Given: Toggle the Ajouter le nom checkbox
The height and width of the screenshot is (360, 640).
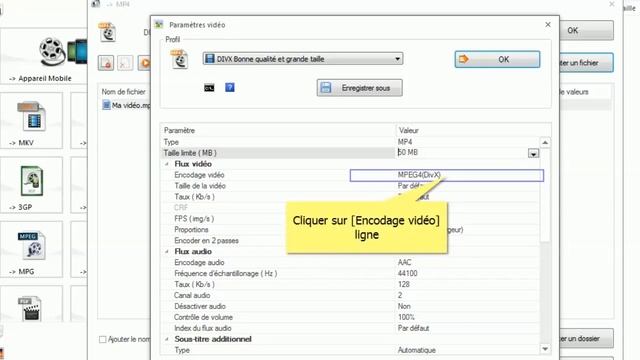Looking at the screenshot, I should pyautogui.click(x=103, y=340).
